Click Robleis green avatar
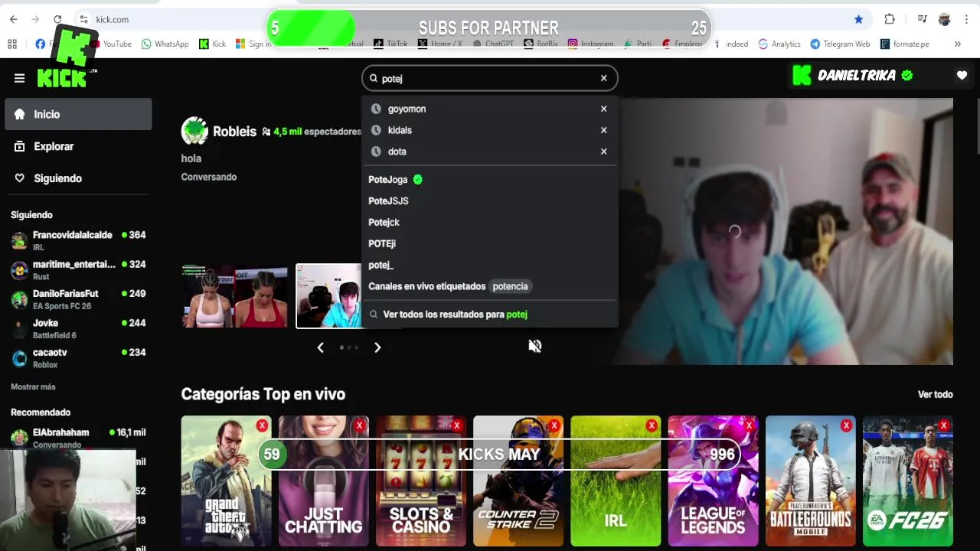Image resolution: width=980 pixels, height=551 pixels. 194,131
